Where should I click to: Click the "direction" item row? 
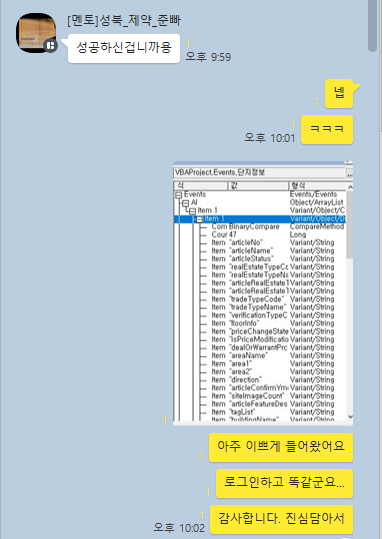pos(273,380)
